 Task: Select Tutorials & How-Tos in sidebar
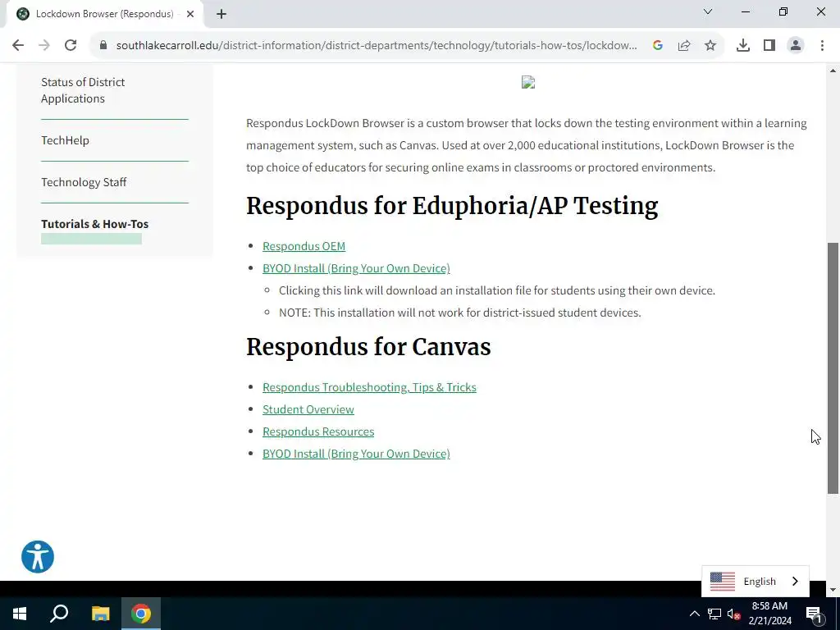pos(95,224)
